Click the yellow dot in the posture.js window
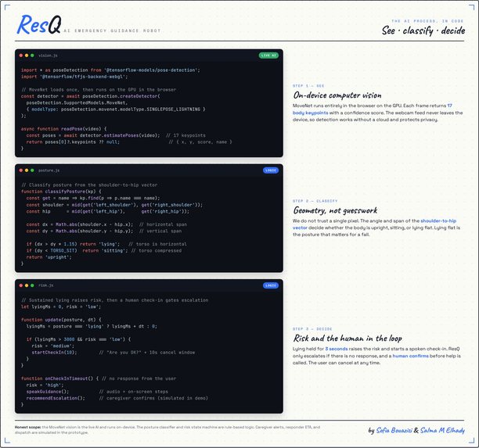This screenshot has height=448, width=479. pos(27,170)
